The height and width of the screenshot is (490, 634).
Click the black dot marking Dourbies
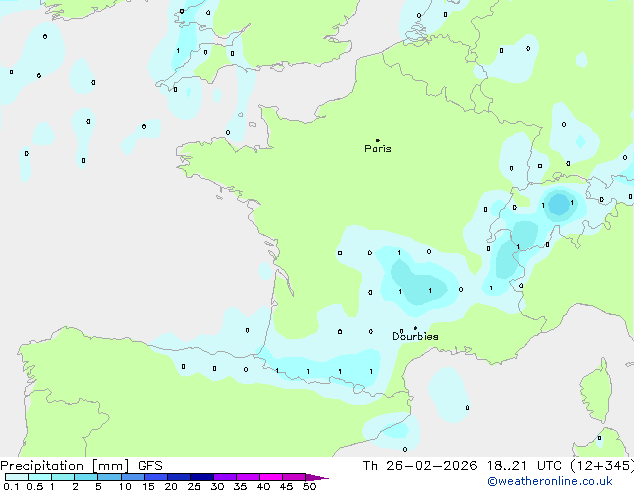coord(415,328)
